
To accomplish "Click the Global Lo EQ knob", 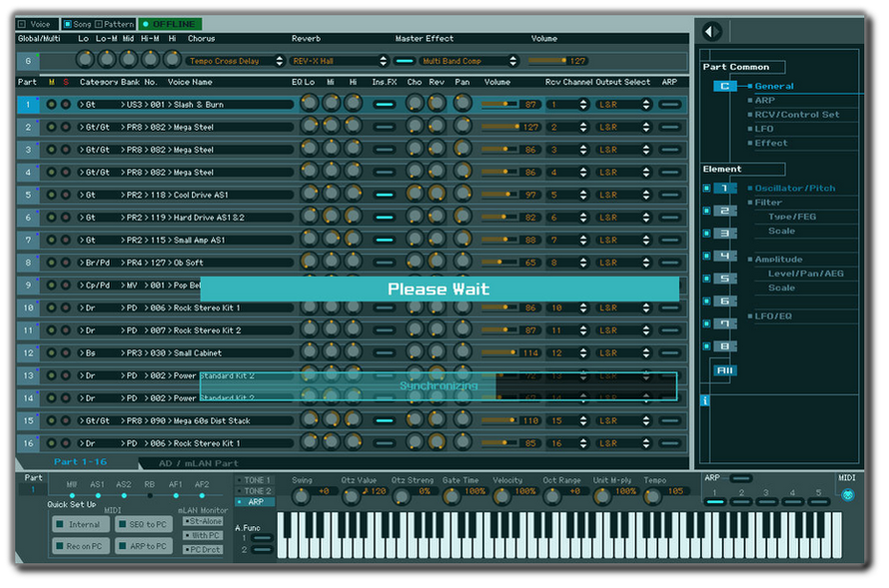I will point(85,60).
